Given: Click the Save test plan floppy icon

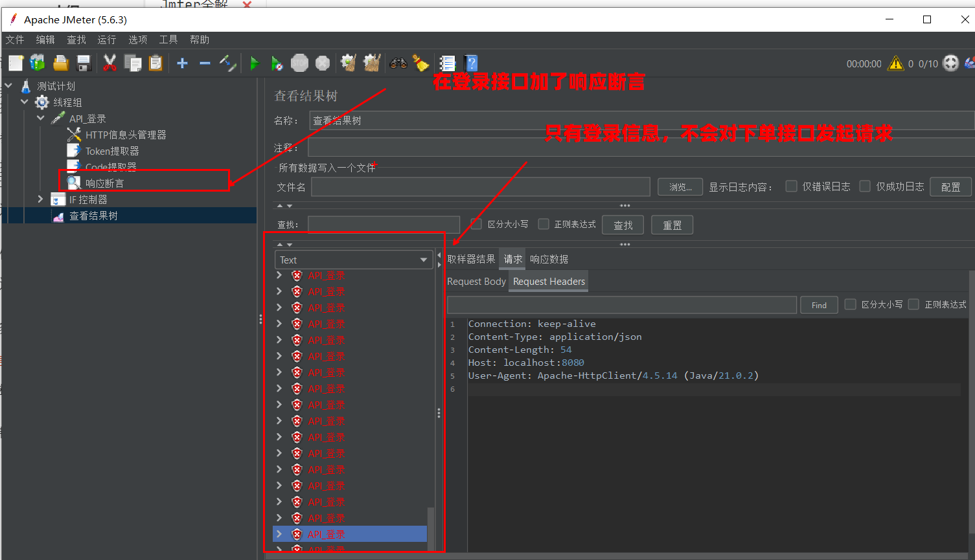Looking at the screenshot, I should coord(84,63).
